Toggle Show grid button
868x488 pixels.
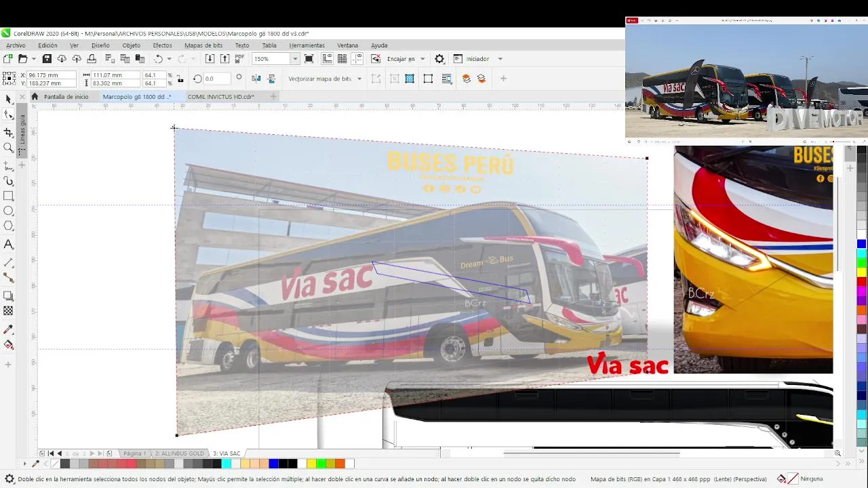pos(342,59)
